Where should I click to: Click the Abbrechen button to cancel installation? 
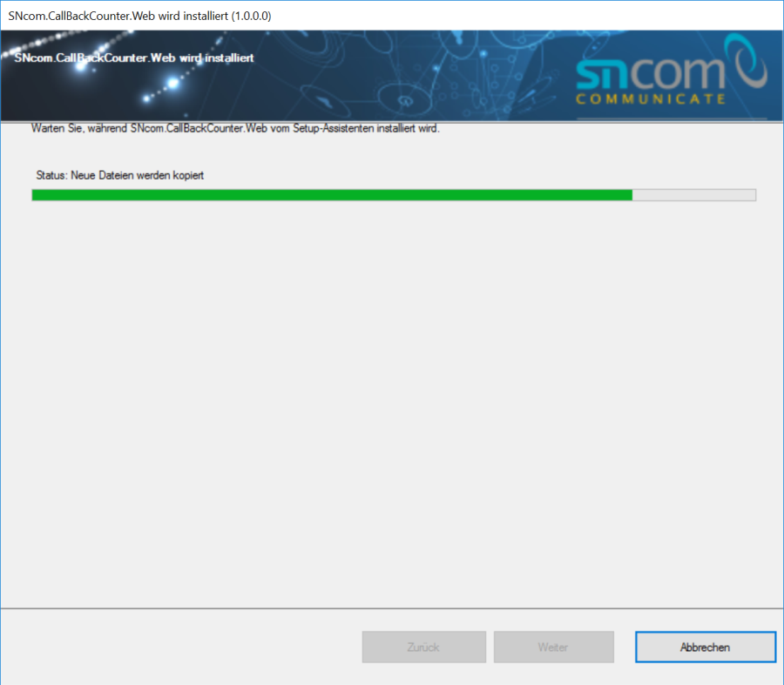pyautogui.click(x=706, y=647)
